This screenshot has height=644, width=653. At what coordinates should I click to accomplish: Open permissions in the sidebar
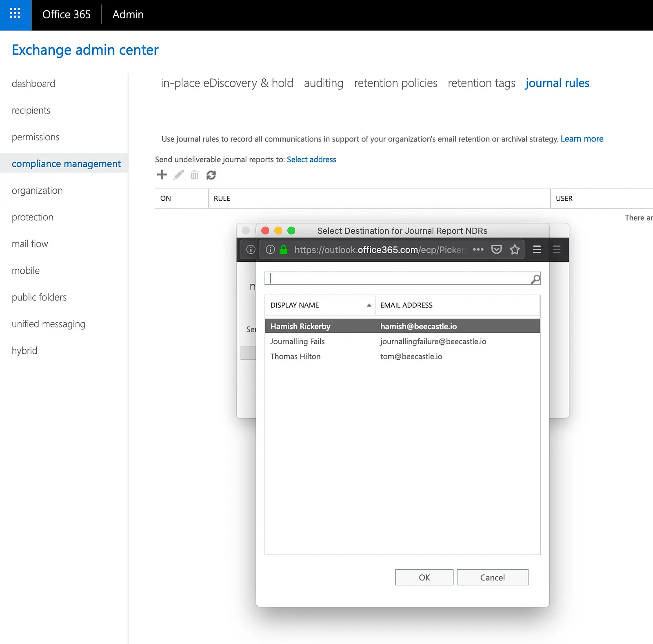[36, 137]
